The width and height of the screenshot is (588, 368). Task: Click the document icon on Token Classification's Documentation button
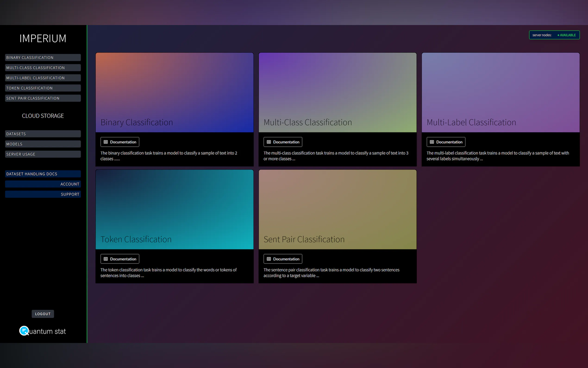(106, 259)
